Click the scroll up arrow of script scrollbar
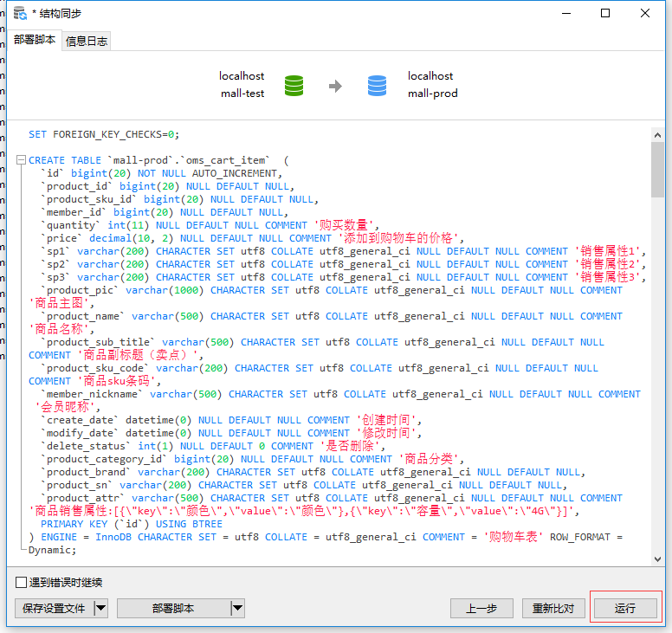The height and width of the screenshot is (633, 672). pyautogui.click(x=657, y=135)
